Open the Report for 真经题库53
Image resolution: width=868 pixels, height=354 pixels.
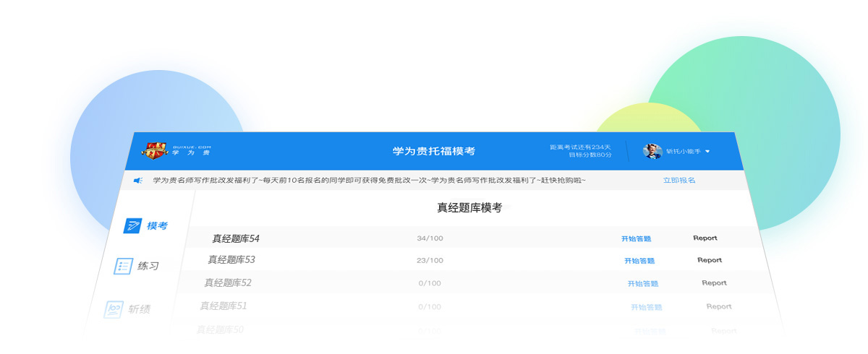click(710, 260)
